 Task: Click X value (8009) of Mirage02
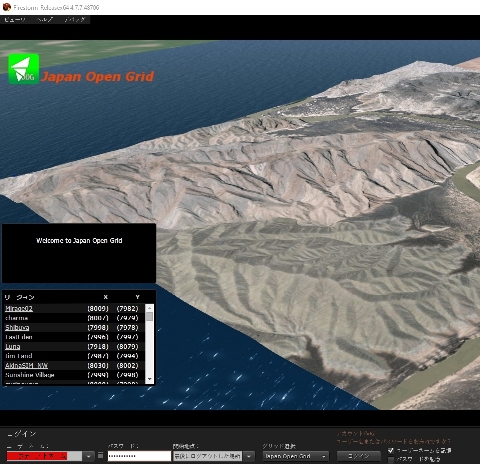[98, 308]
